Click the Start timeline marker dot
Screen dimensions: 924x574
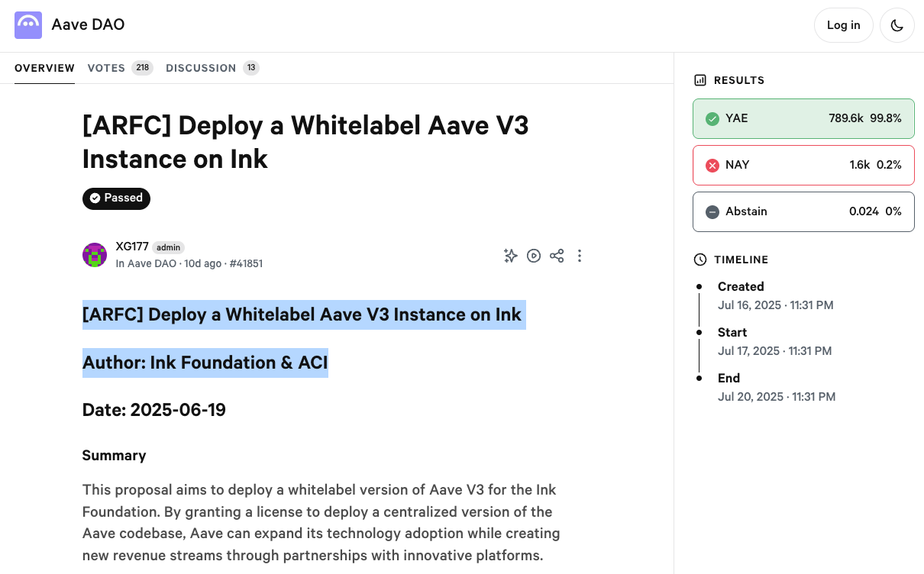(699, 332)
